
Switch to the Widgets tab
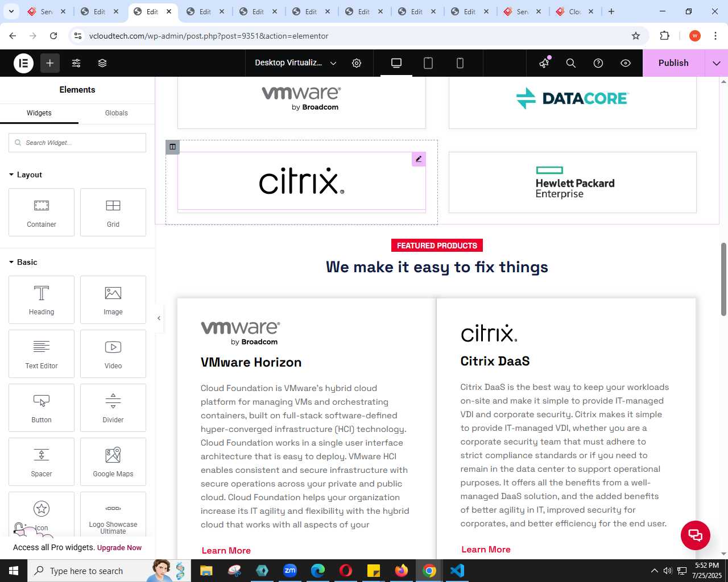(39, 113)
